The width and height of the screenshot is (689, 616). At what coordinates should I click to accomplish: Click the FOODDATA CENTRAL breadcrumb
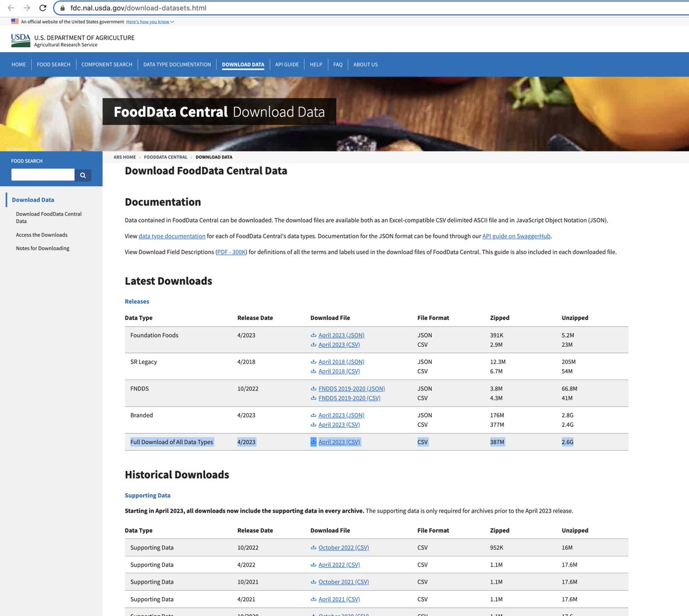[x=165, y=157]
